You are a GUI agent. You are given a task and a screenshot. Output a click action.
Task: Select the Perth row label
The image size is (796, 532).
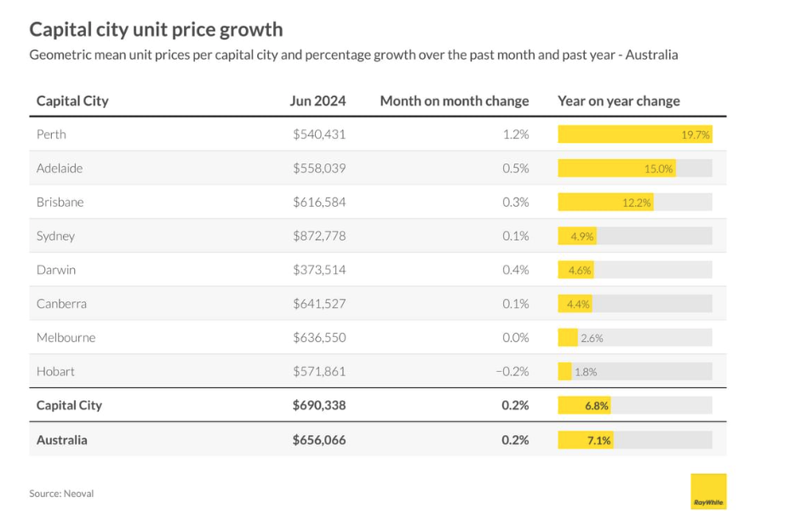51,134
